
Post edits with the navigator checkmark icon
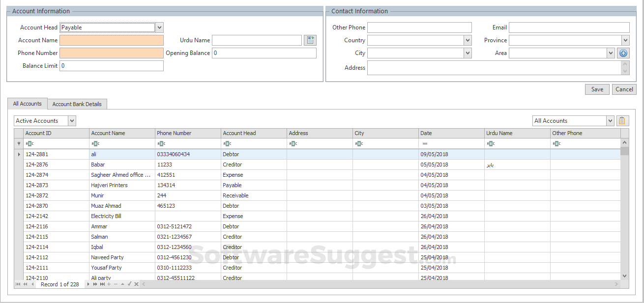point(129,284)
